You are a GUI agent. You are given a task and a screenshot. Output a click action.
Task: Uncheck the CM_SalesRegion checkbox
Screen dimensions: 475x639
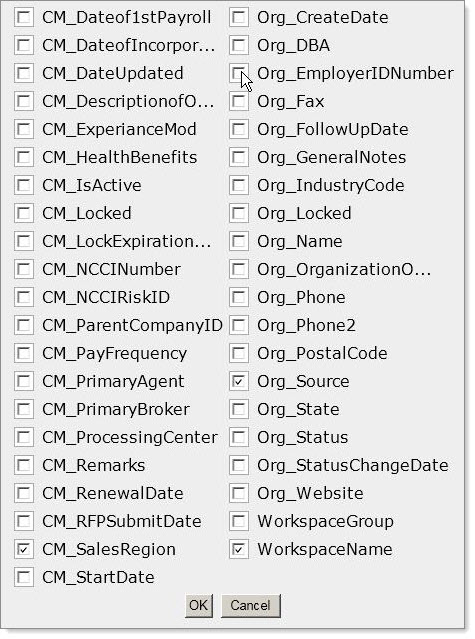click(x=24, y=549)
